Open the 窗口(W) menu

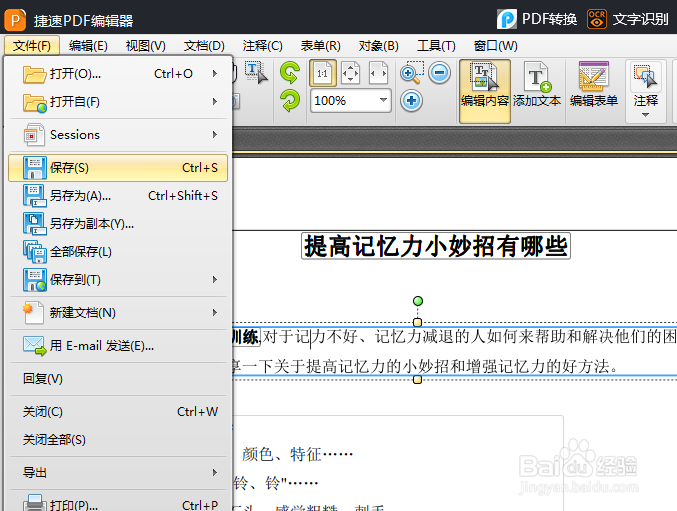495,45
